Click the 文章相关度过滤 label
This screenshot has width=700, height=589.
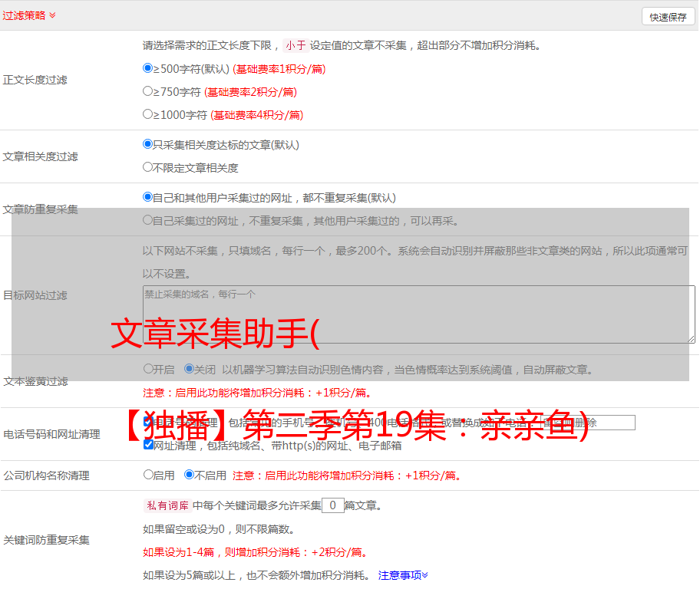tap(40, 156)
